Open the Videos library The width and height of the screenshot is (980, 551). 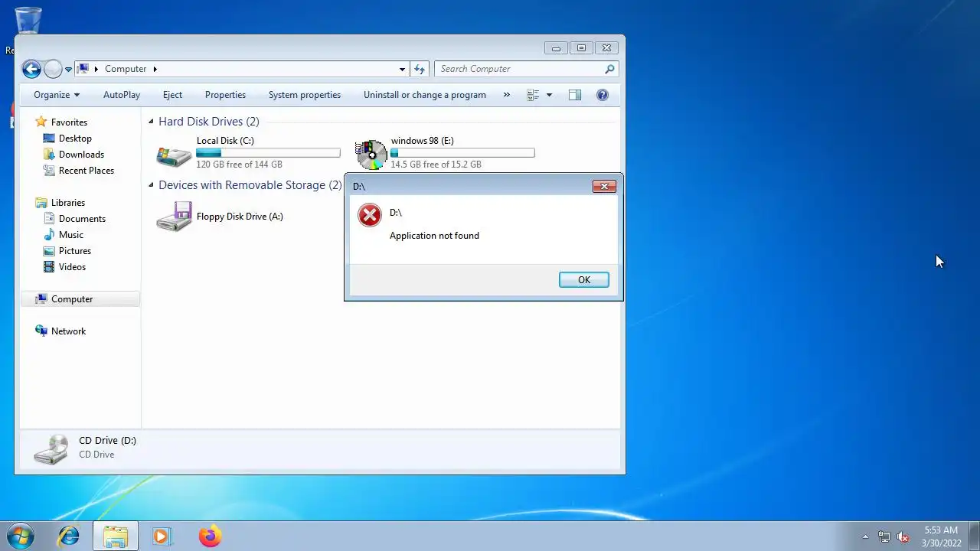pos(72,267)
